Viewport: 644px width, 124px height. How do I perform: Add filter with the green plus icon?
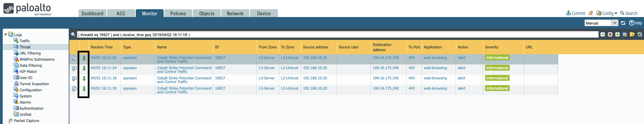tap(617, 34)
